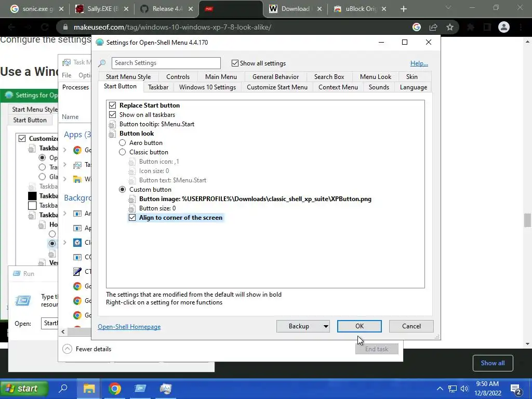Click the setting icon beside Button look
The height and width of the screenshot is (399, 532).
(112, 134)
